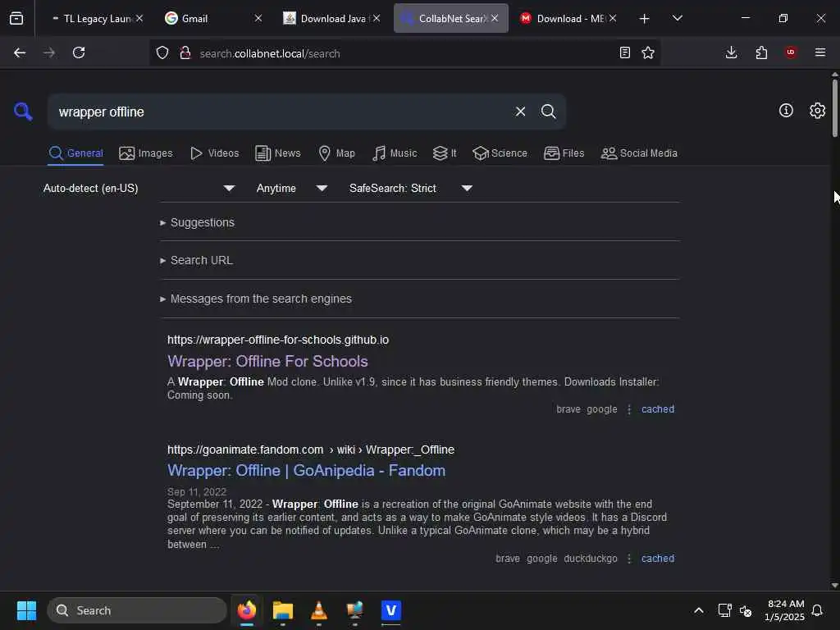Go back with the browser back arrow
Viewport: 840px width, 630px height.
click(x=20, y=52)
